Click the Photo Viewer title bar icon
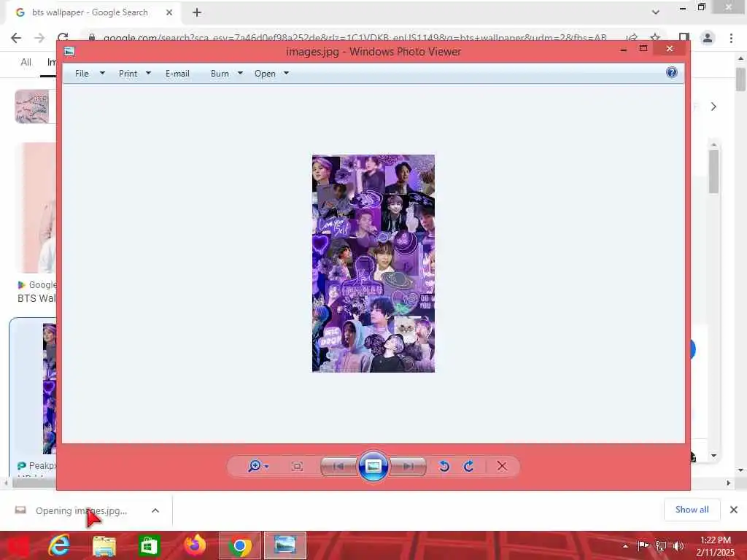The width and height of the screenshot is (747, 560). (69, 51)
